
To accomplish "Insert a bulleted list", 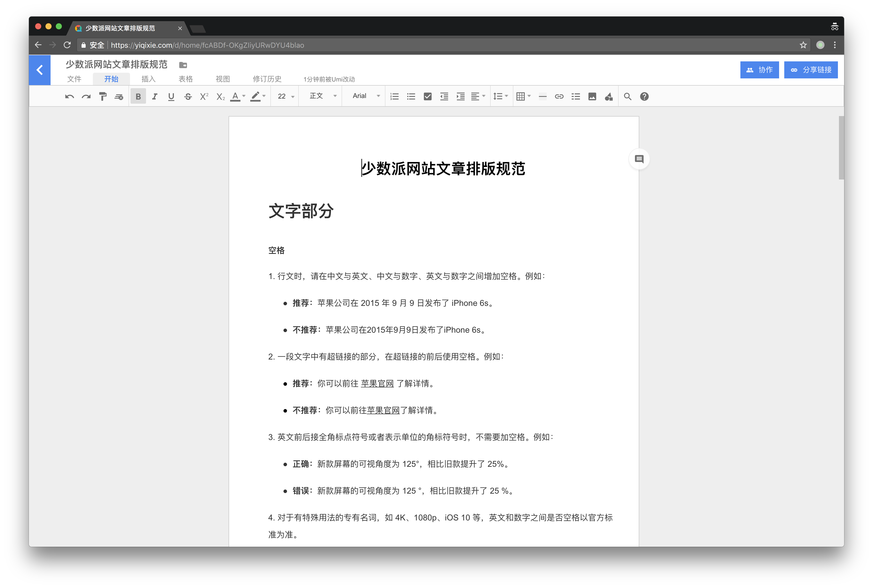I will click(411, 96).
